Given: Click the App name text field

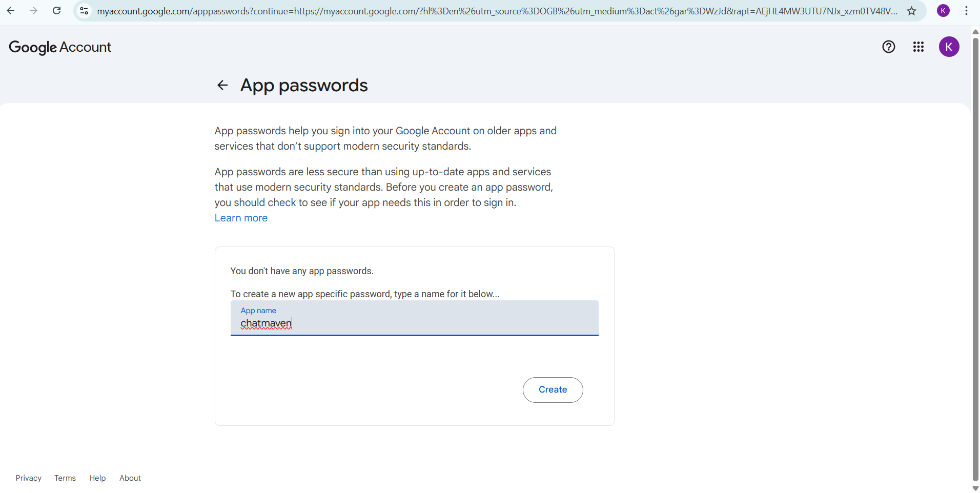Looking at the screenshot, I should click(x=414, y=323).
